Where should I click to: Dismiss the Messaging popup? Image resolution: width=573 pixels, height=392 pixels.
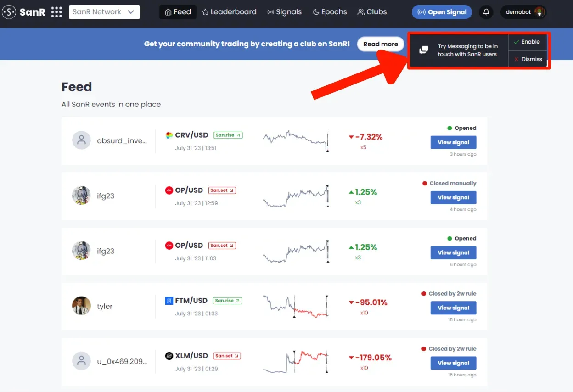tap(528, 59)
